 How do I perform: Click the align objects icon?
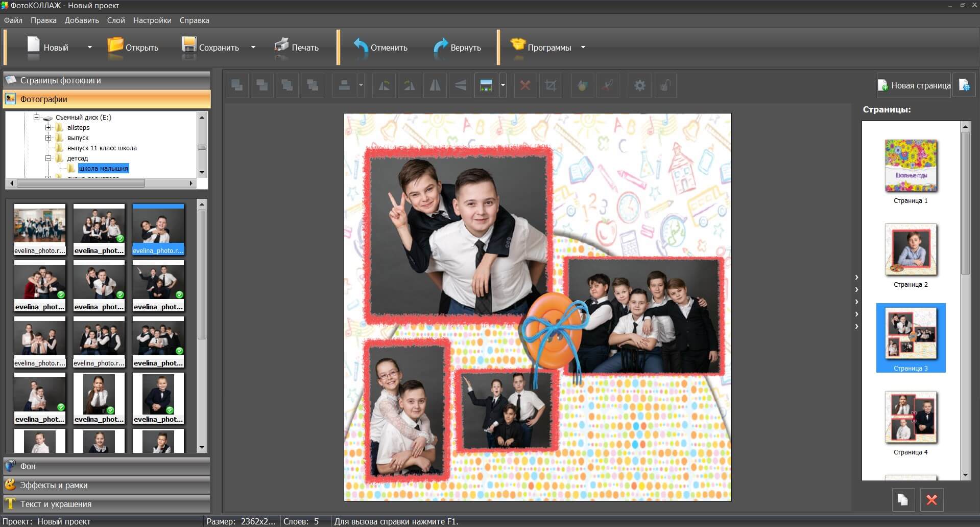345,85
